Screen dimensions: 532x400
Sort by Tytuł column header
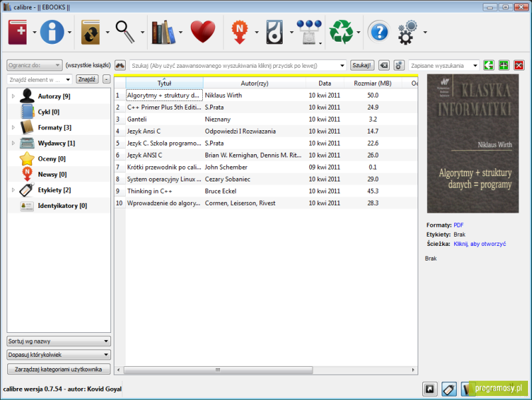(164, 83)
